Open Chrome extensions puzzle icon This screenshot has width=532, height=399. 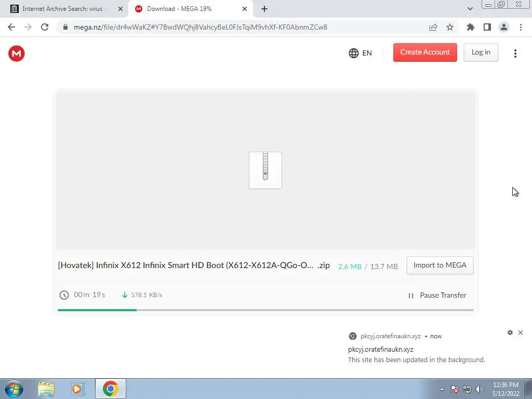pos(471,27)
